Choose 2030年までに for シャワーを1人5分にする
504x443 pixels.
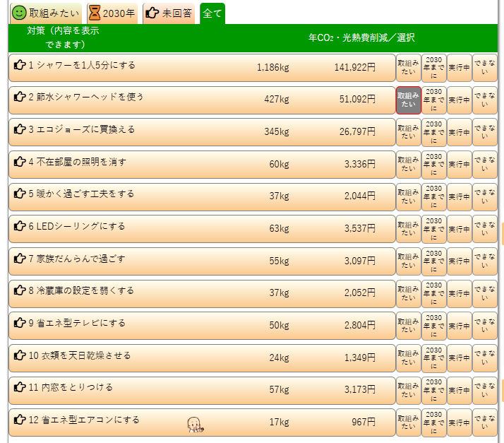tap(433, 68)
